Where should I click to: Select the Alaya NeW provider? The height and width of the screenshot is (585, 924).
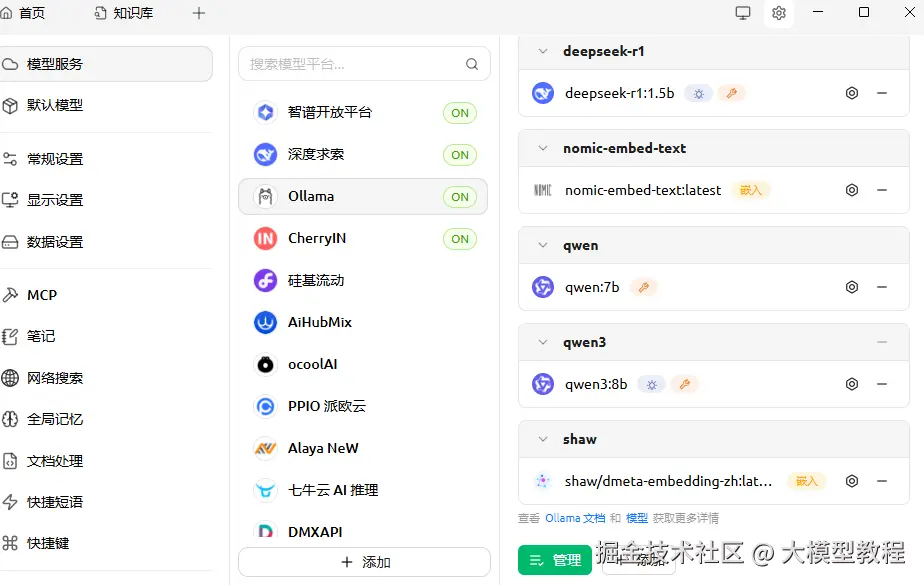363,448
